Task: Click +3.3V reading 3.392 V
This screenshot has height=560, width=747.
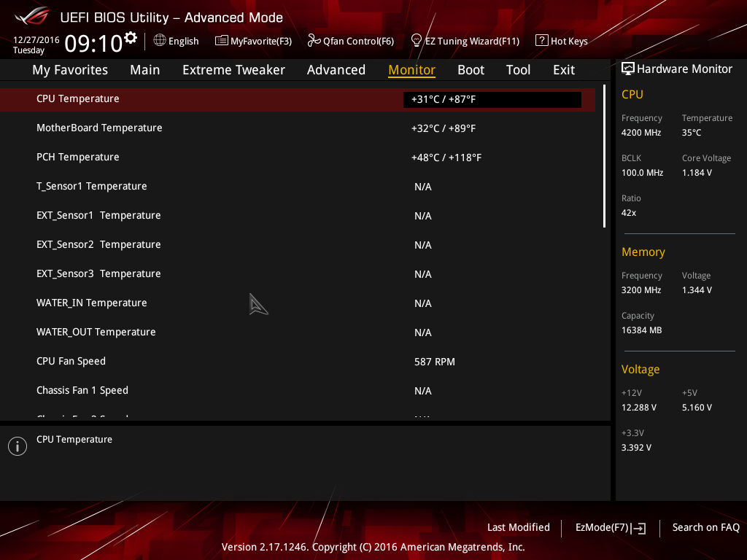Action: 636,448
